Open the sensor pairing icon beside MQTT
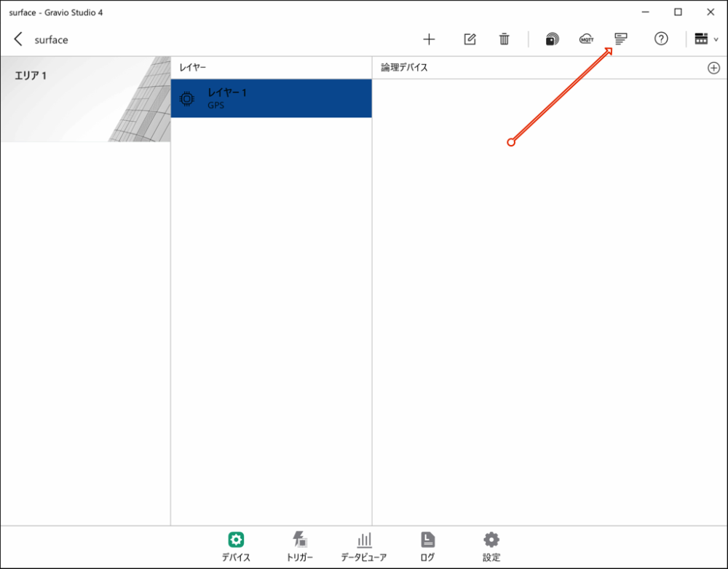The image size is (728, 569). pos(553,39)
